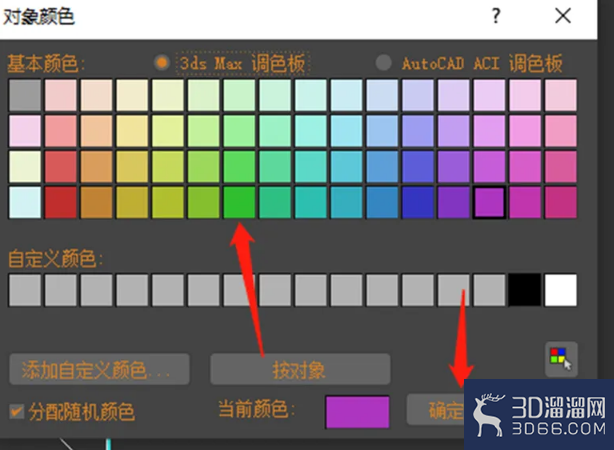Click the 添加自定义颜色 button
This screenshot has width=614, height=450.
tap(99, 369)
